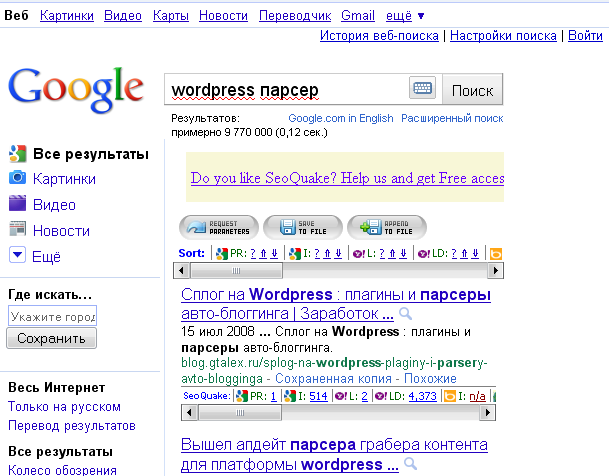Viewport: 609px width, 476px height.
Task: Click the Bing index n/a link
Action: [477, 396]
